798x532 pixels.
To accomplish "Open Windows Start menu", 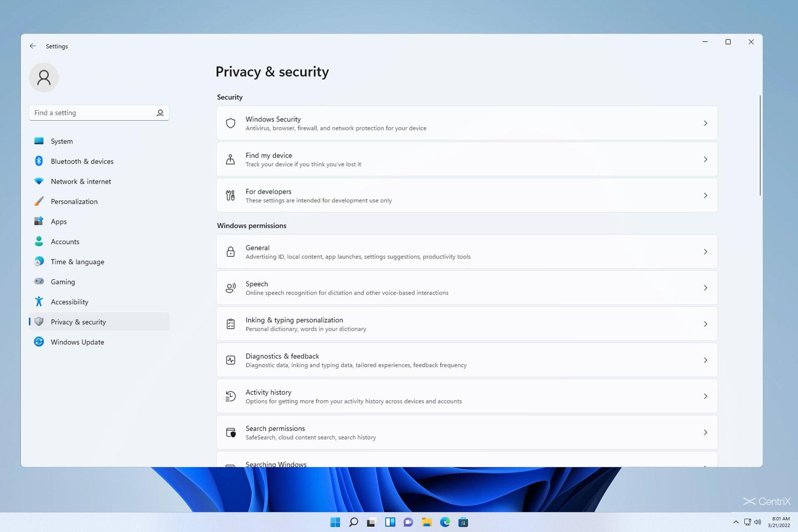I will click(x=335, y=522).
